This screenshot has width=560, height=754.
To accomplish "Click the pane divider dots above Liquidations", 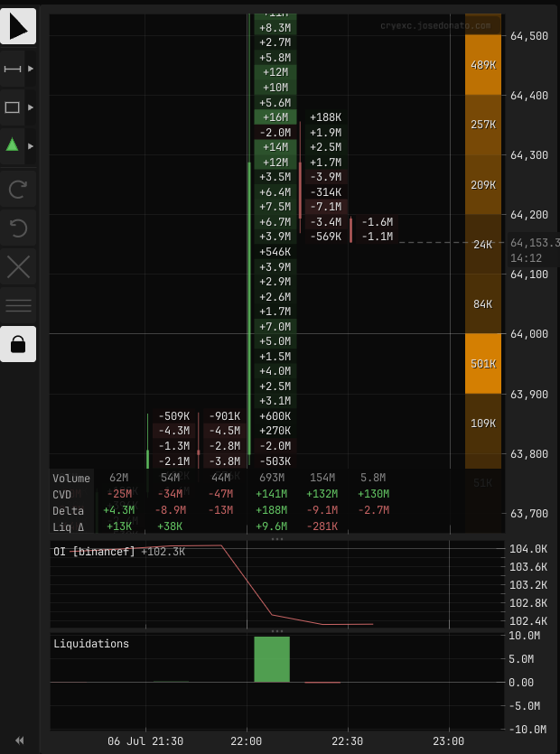I will pyautogui.click(x=277, y=631).
